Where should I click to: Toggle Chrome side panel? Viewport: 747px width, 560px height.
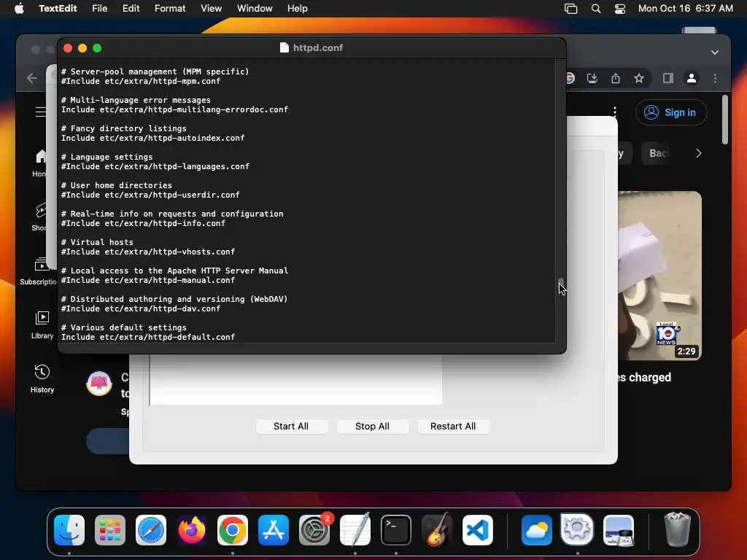click(x=668, y=78)
